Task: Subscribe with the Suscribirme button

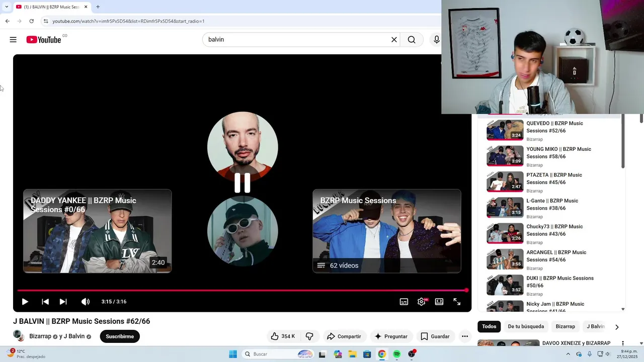Action: click(x=120, y=336)
